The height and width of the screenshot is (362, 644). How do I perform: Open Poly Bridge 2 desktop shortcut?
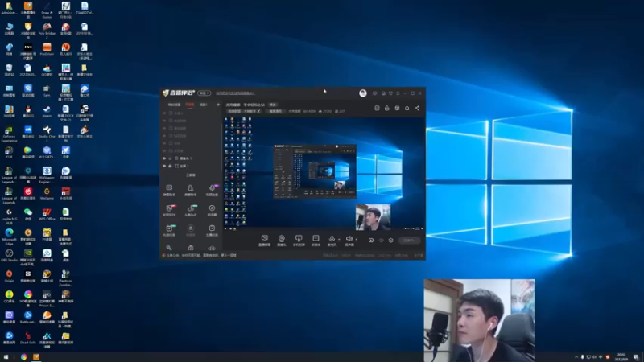[47, 31]
